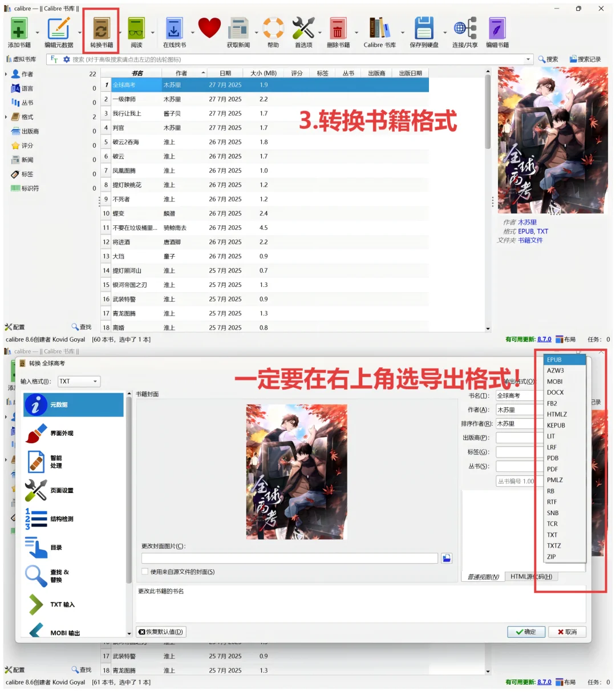
Task: Open 编辑元数据 (Edit metadata) tool
Action: [59, 32]
